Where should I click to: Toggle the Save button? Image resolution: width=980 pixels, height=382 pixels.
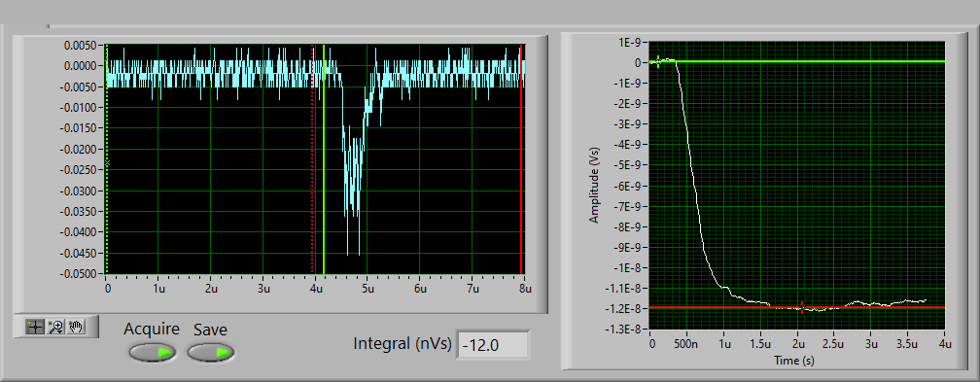click(x=211, y=352)
